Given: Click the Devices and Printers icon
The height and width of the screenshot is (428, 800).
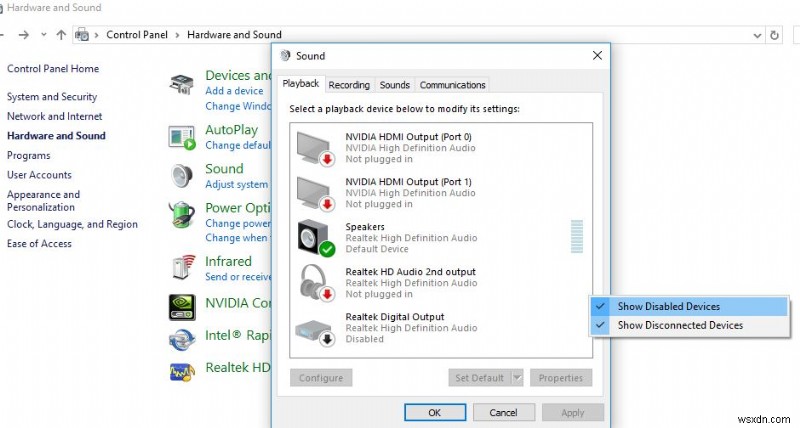Looking at the screenshot, I should coord(182,84).
